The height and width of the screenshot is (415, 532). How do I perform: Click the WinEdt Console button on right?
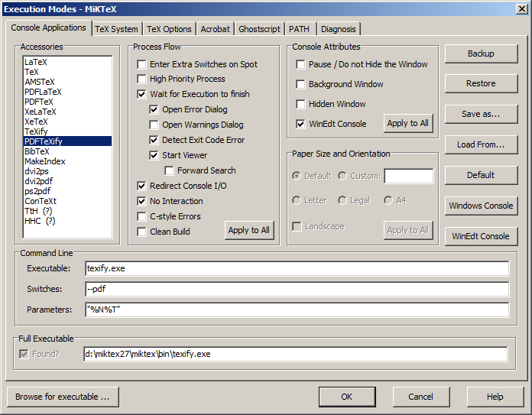pyautogui.click(x=481, y=236)
